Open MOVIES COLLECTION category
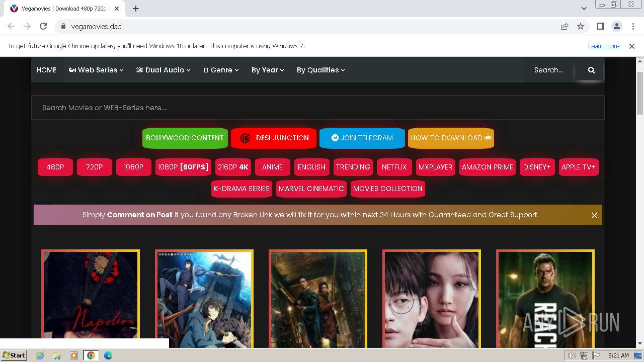Viewport: 644px width, 362px height. pyautogui.click(x=388, y=189)
